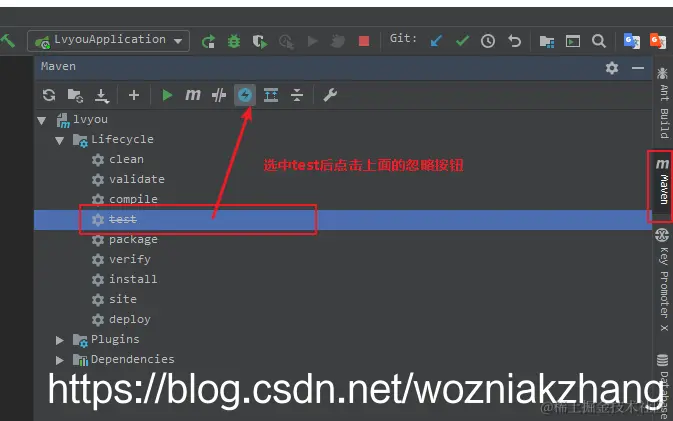The width and height of the screenshot is (673, 421).
Task: Expand the Plugins node
Action: 60,340
